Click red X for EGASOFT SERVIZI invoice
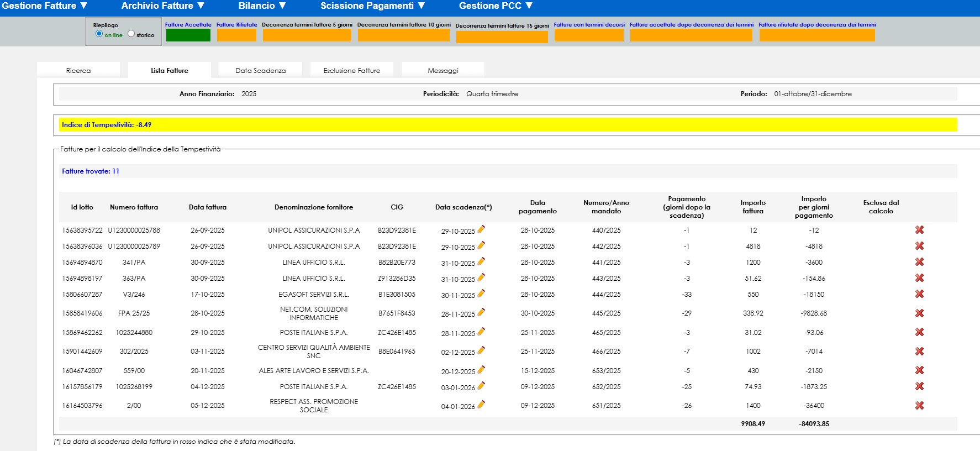 [919, 294]
